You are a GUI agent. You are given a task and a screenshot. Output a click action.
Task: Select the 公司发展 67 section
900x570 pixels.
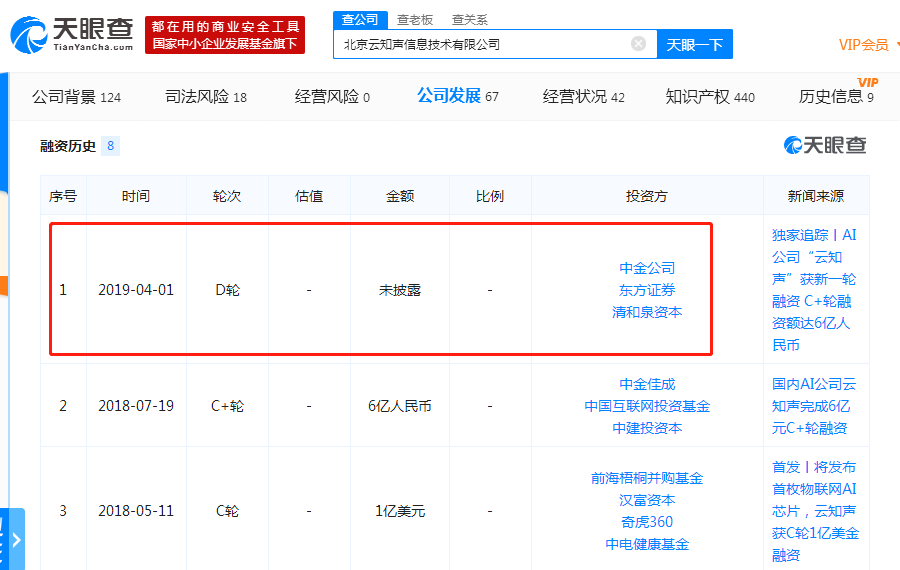457,96
